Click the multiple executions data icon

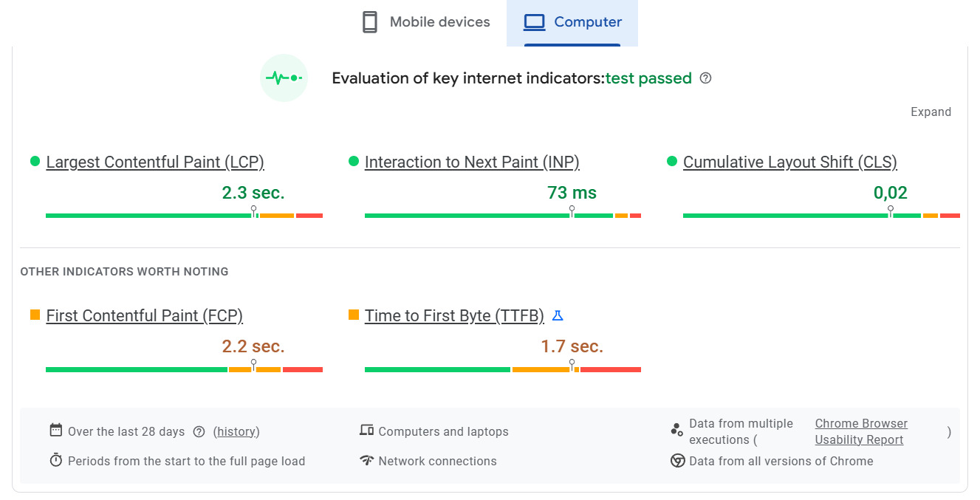676,430
